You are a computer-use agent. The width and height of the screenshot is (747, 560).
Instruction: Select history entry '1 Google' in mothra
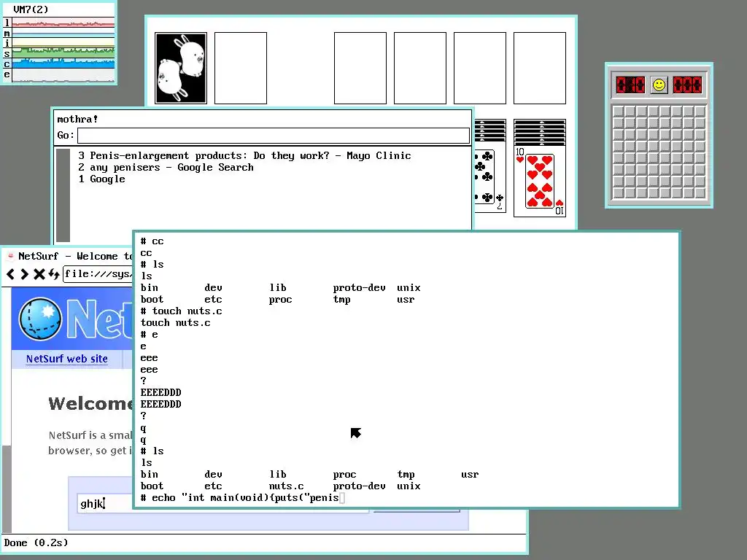(x=102, y=179)
